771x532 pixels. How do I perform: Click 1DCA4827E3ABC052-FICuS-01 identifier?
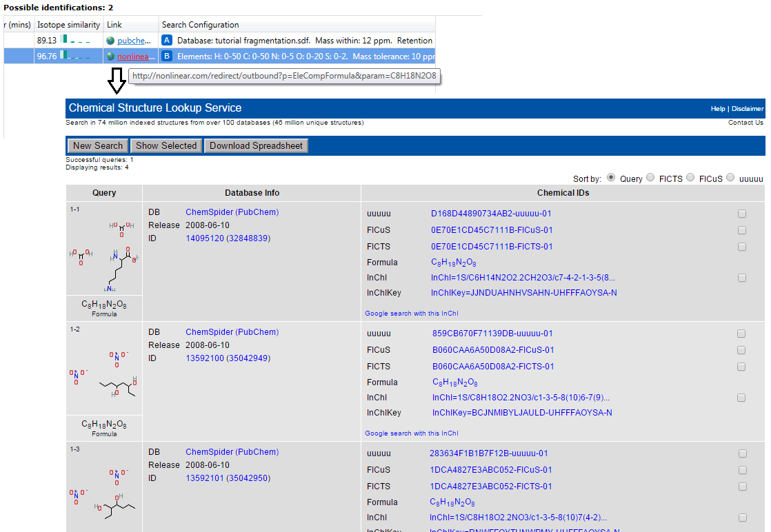point(491,470)
